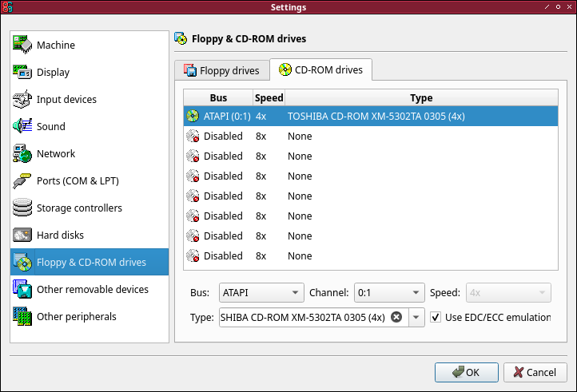Expand the drive Type dropdown arrow
The width and height of the screenshot is (577, 392).
[416, 317]
